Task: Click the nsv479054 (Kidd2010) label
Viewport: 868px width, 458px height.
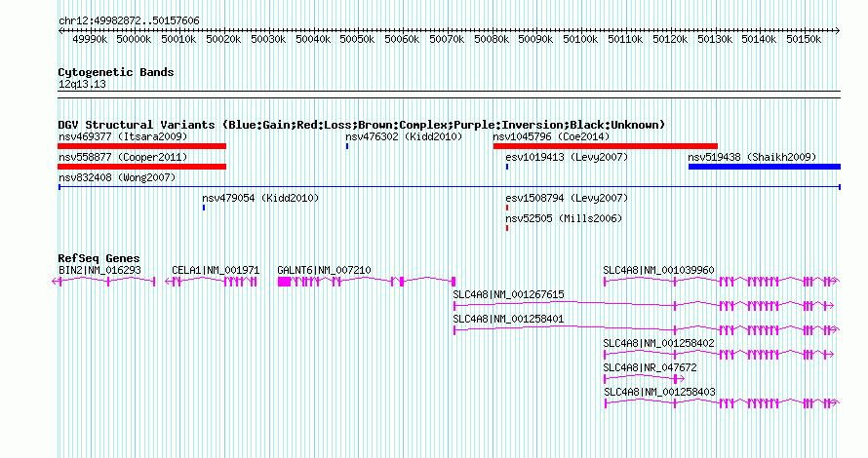Action: [260, 198]
